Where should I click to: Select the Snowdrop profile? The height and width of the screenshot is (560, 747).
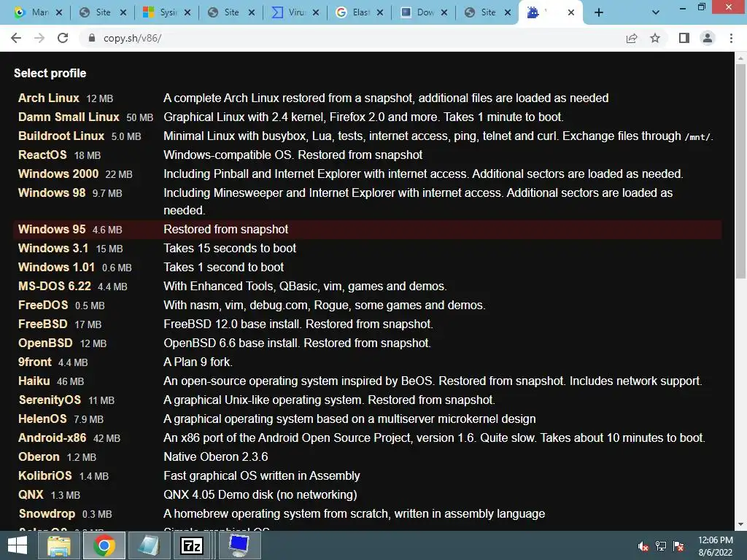[x=47, y=514]
